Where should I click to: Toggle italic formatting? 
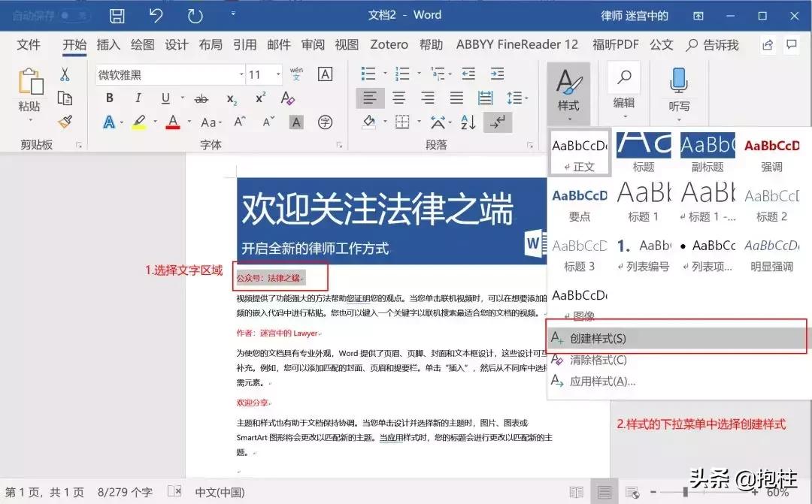(x=137, y=97)
